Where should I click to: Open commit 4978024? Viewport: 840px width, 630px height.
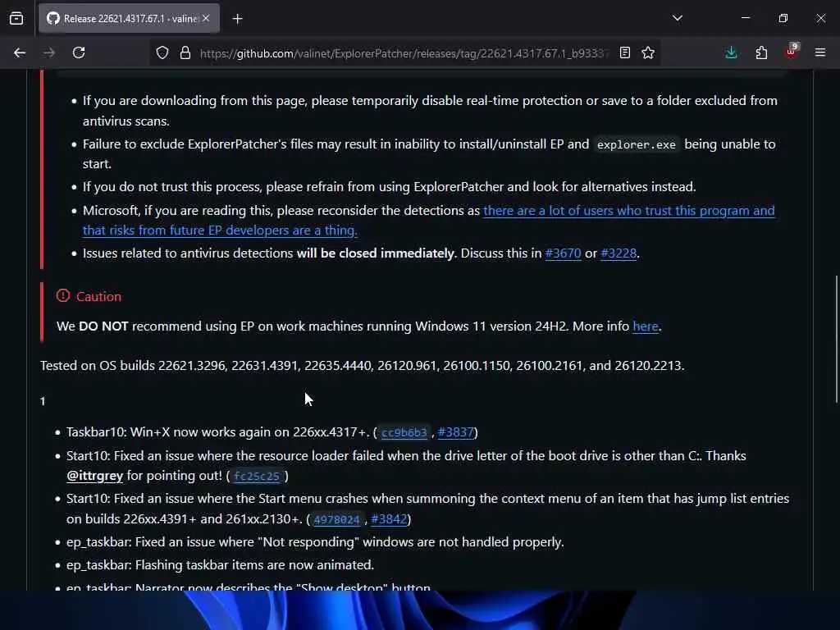336,519
